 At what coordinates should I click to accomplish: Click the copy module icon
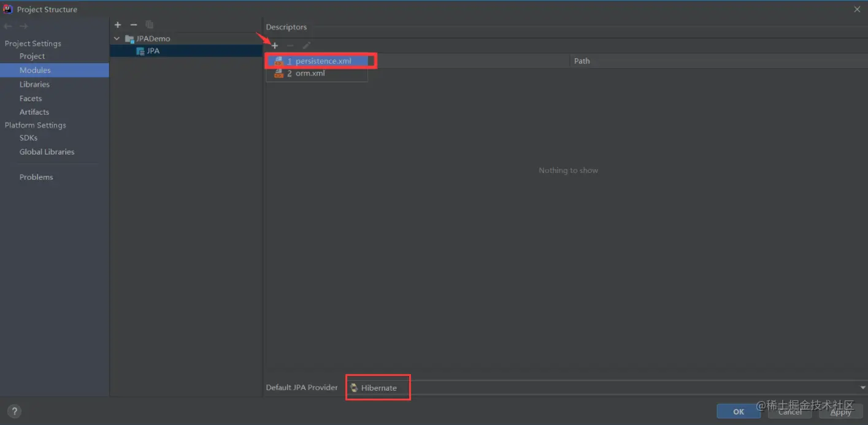(149, 25)
